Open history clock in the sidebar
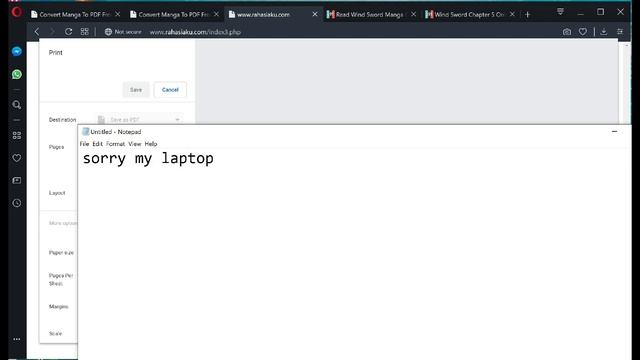 [17, 203]
